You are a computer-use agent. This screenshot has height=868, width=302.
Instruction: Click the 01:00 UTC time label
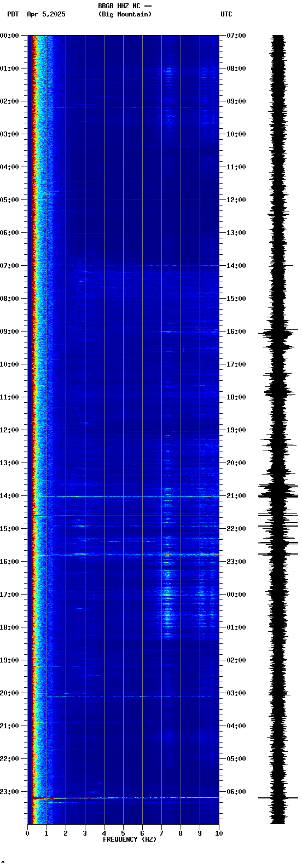[236, 627]
